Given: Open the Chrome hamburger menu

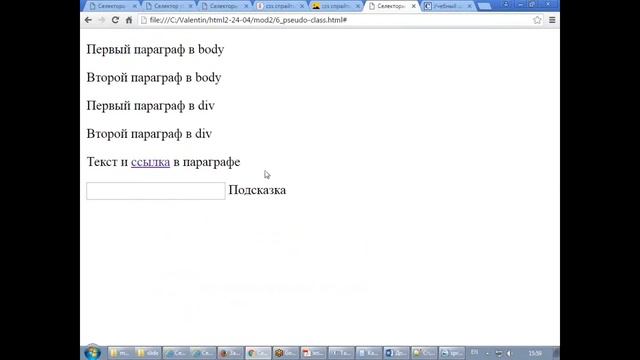Looking at the screenshot, I should point(552,20).
